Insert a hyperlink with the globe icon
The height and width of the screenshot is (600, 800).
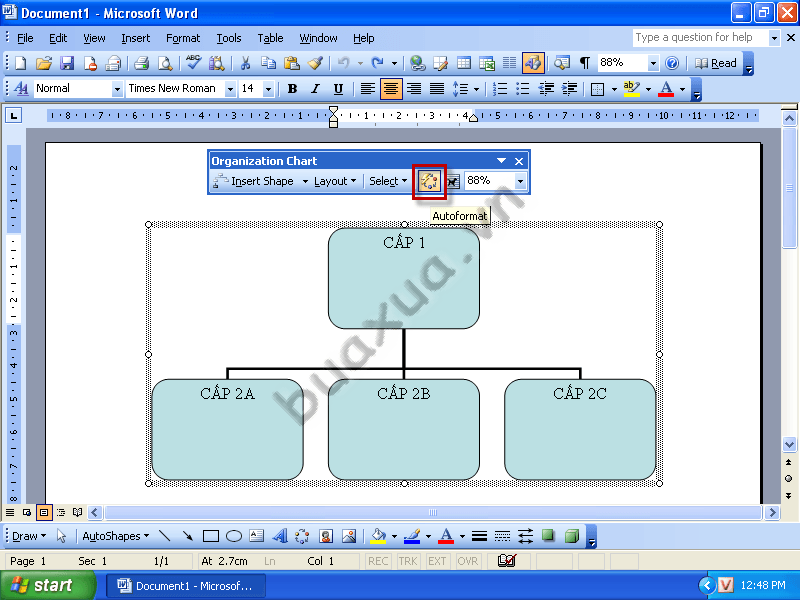tap(418, 63)
